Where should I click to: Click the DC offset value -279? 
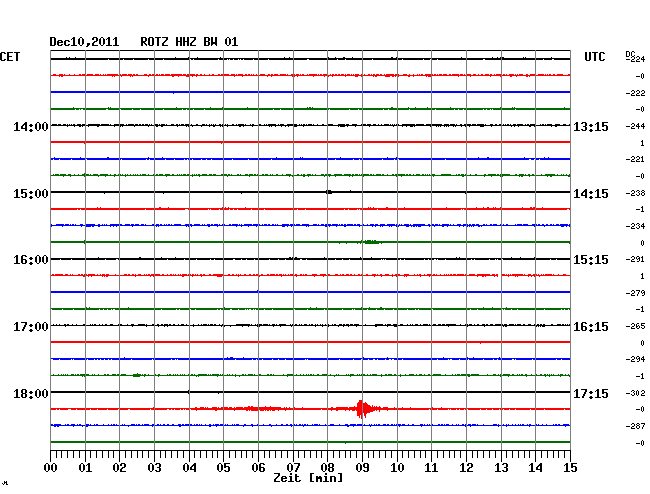click(635, 293)
